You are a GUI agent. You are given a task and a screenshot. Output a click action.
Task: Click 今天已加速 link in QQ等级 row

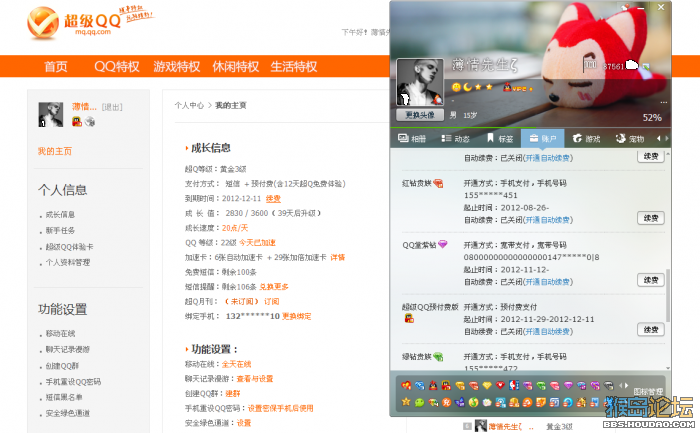[x=257, y=242]
